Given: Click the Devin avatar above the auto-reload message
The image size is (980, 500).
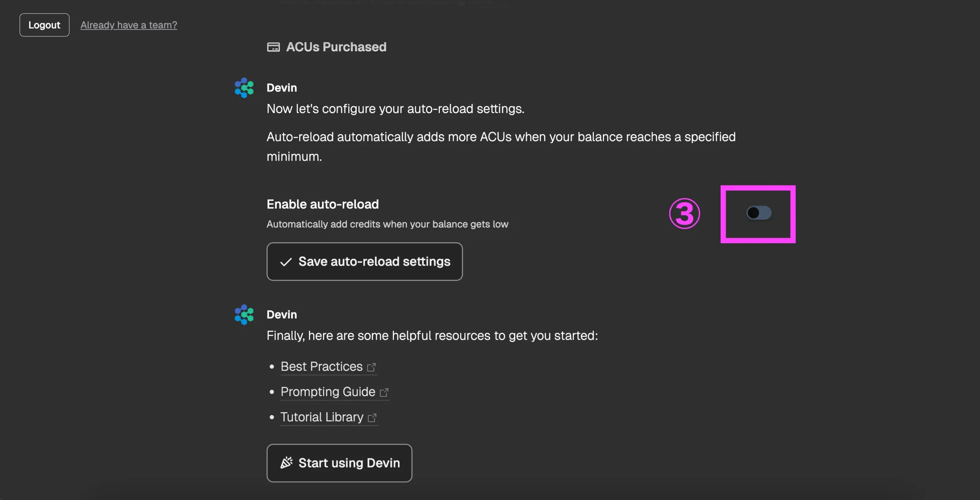Looking at the screenshot, I should coord(244,88).
